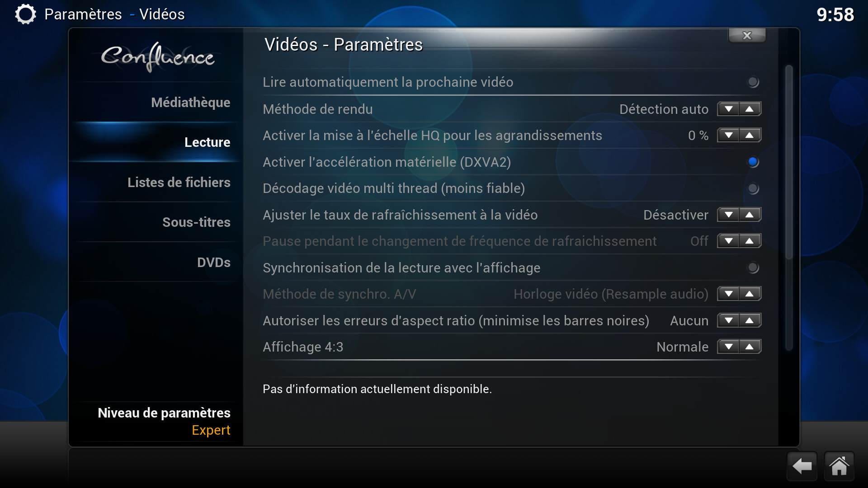
Task: Go back with the arrow icon
Action: tap(802, 466)
